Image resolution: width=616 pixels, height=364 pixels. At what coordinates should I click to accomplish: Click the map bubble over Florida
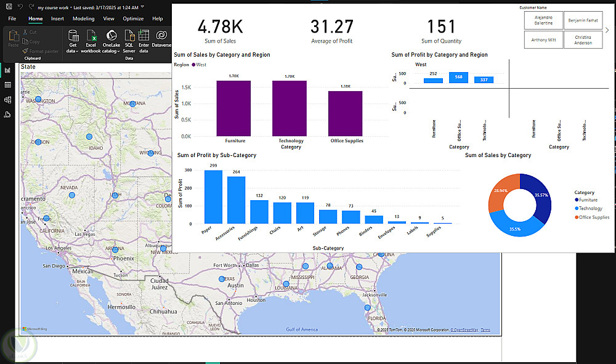[367, 307]
